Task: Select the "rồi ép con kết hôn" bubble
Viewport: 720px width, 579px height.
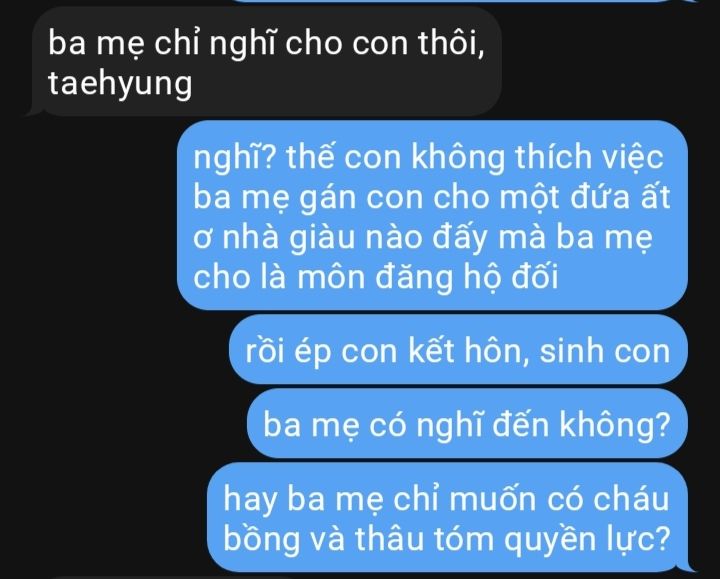Action: 458,350
